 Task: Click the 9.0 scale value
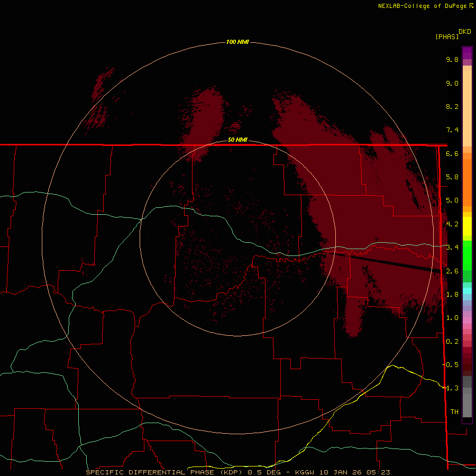(452, 83)
